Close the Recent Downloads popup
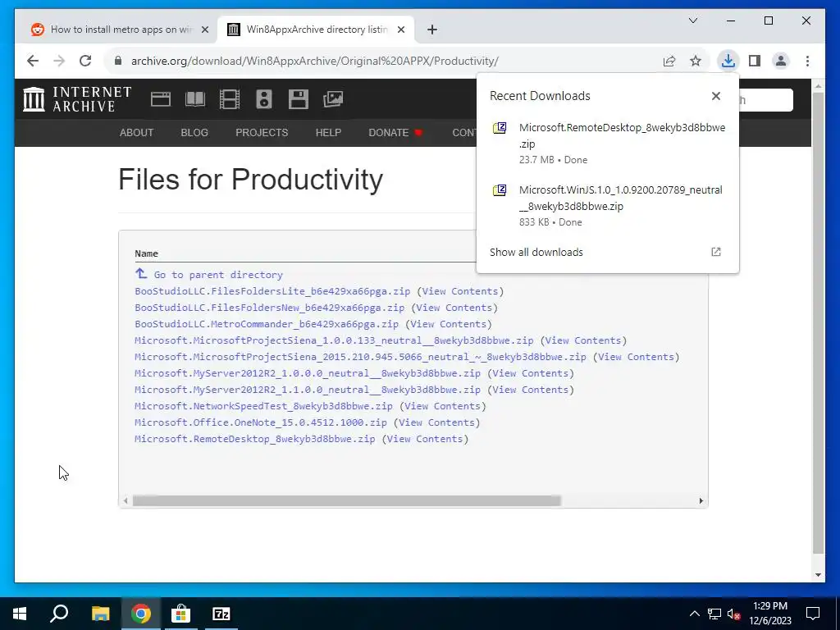Viewport: 840px width, 630px height. tap(715, 96)
